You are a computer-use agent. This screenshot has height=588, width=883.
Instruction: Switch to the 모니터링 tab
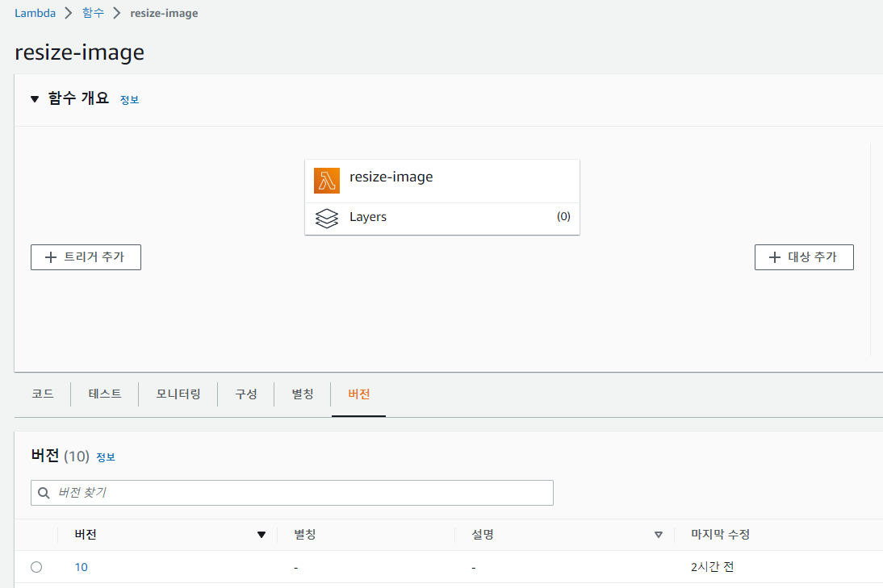(x=178, y=394)
